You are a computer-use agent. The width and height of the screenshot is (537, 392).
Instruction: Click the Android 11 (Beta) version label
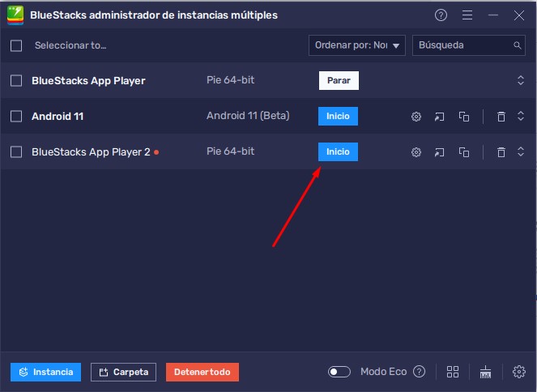[x=248, y=116]
